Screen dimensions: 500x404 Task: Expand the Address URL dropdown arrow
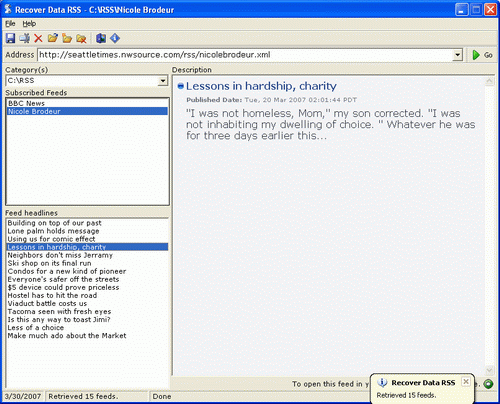pos(458,55)
